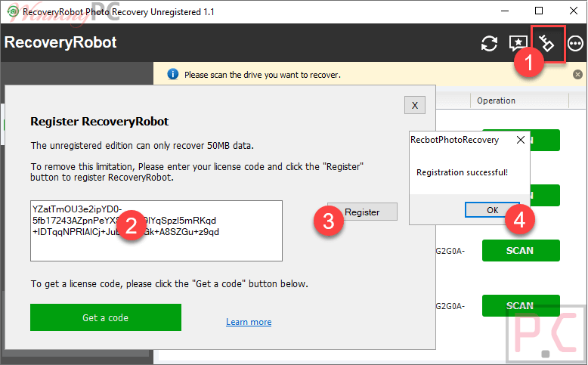Open the Learn more link
588x365 pixels.
tap(249, 322)
